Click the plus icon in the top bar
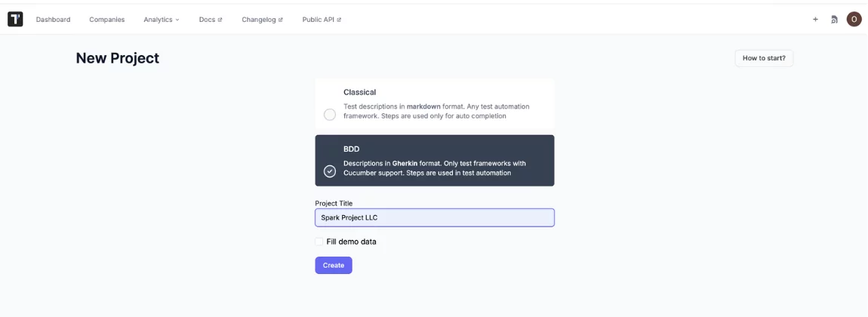 815,20
